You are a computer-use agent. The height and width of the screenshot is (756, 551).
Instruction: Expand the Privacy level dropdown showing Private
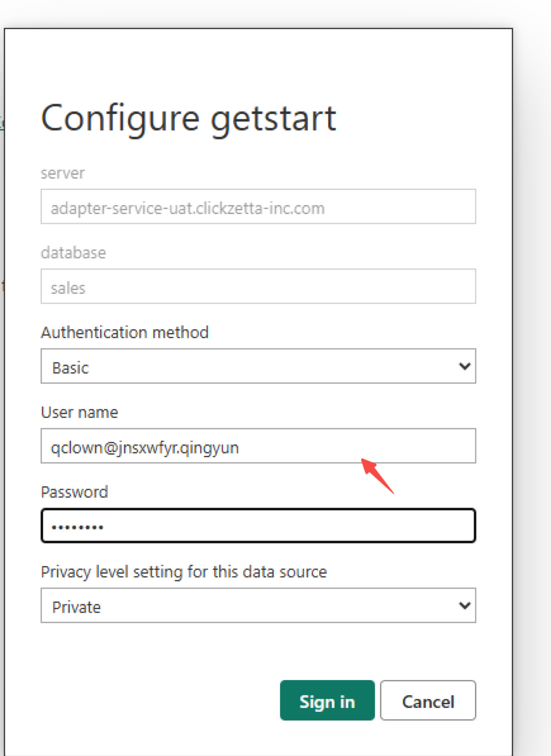pyautogui.click(x=258, y=605)
